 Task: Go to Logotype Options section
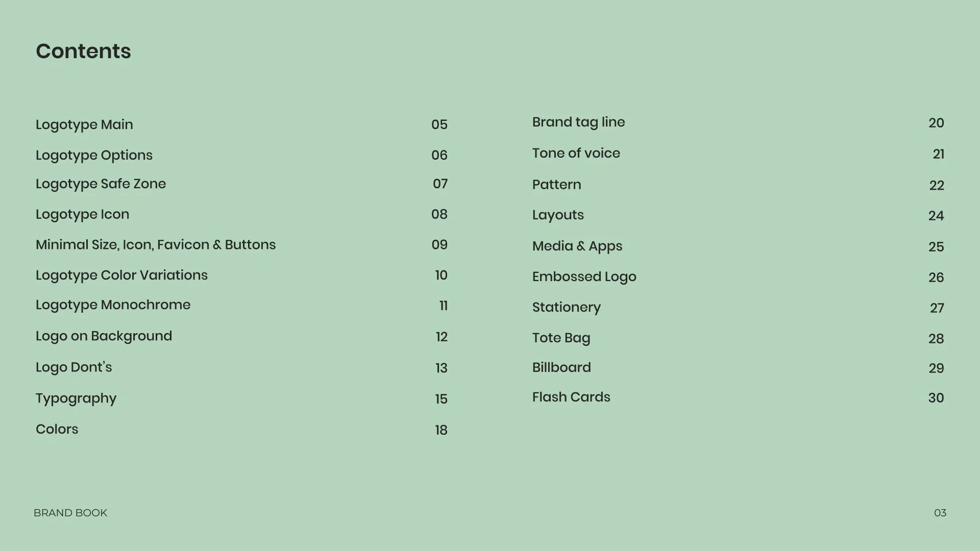94,155
